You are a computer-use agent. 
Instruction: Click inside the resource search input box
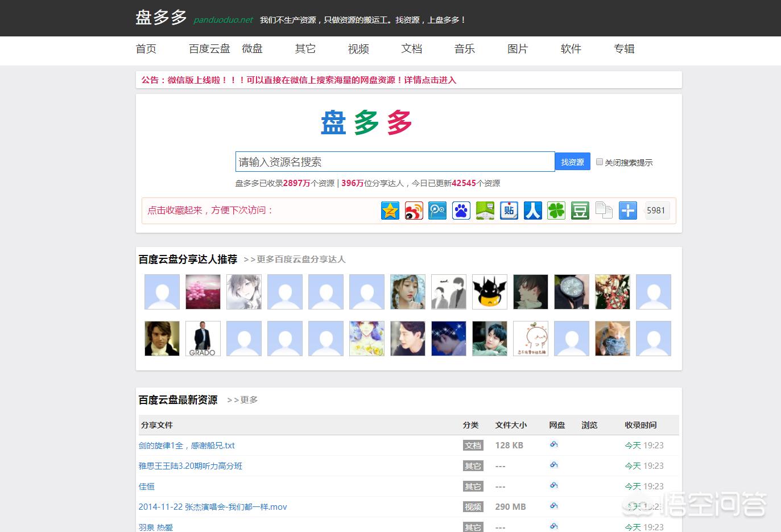point(395,162)
